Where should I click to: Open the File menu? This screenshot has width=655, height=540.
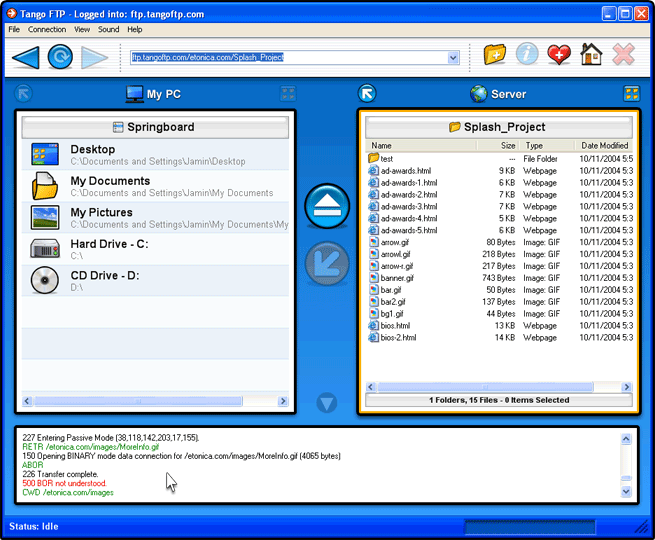coord(14,29)
